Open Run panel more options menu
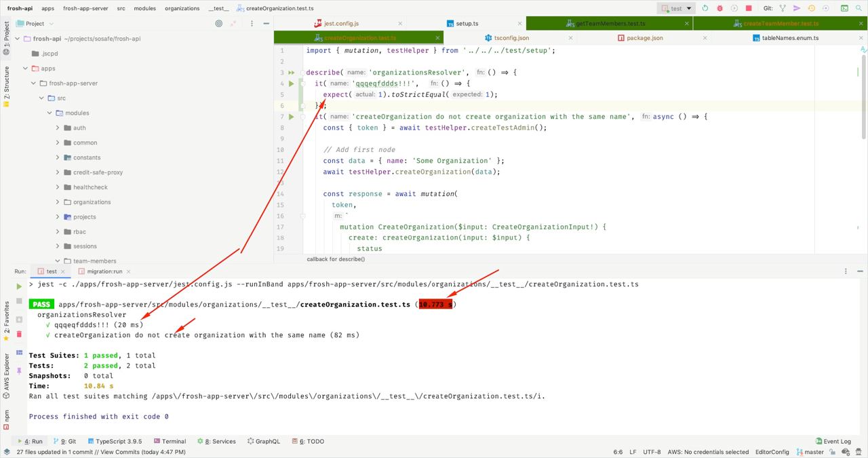 click(x=846, y=271)
